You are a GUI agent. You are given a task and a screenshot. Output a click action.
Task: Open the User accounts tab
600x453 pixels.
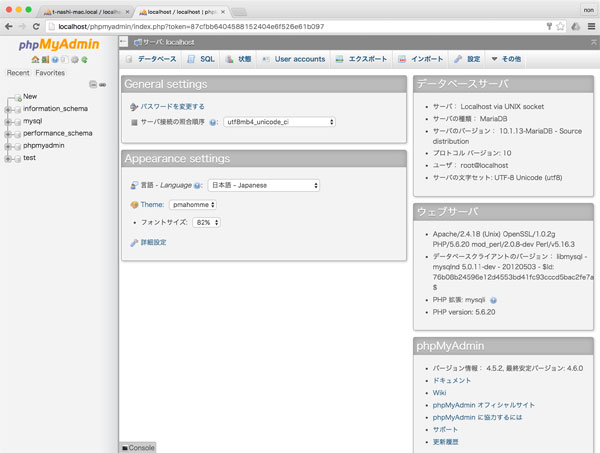pos(293,59)
